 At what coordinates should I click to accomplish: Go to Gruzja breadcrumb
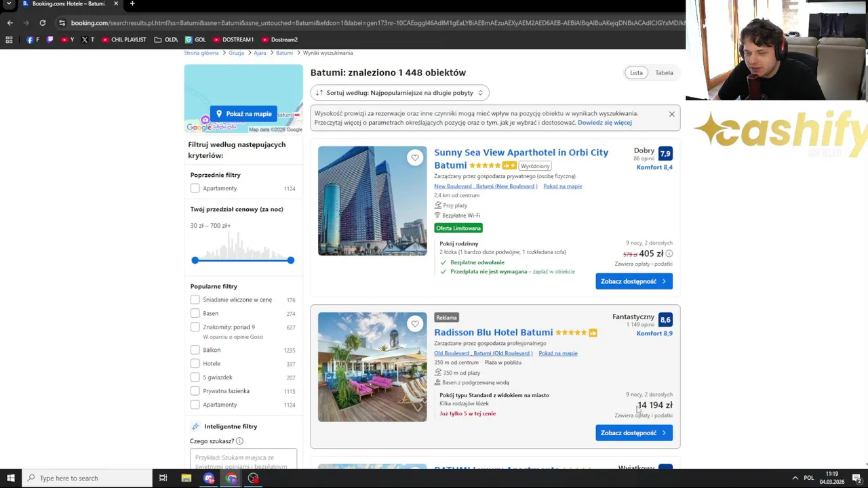236,53
